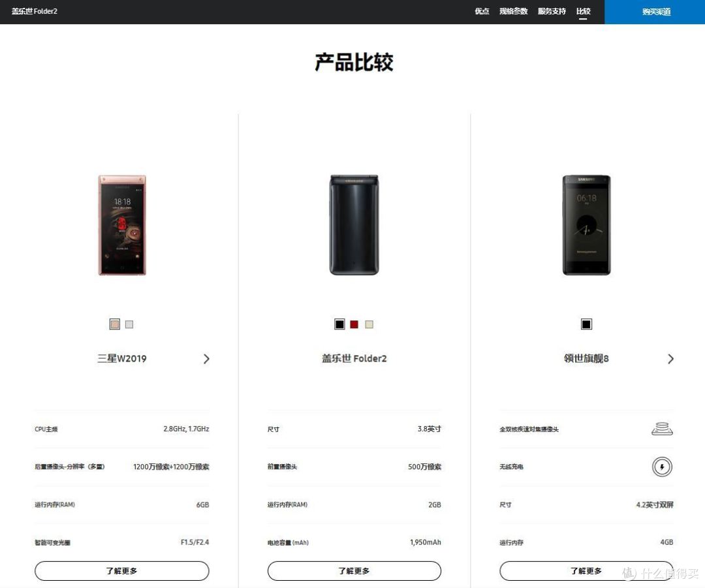Open the 优点 tab in top navigation
This screenshot has height=588, width=705.
pos(482,11)
